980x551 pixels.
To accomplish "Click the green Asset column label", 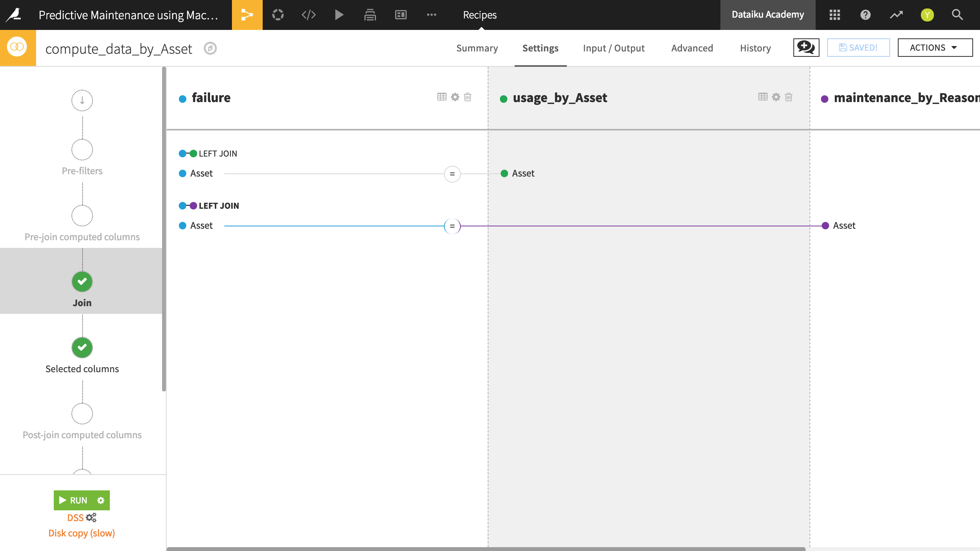I will pos(523,173).
